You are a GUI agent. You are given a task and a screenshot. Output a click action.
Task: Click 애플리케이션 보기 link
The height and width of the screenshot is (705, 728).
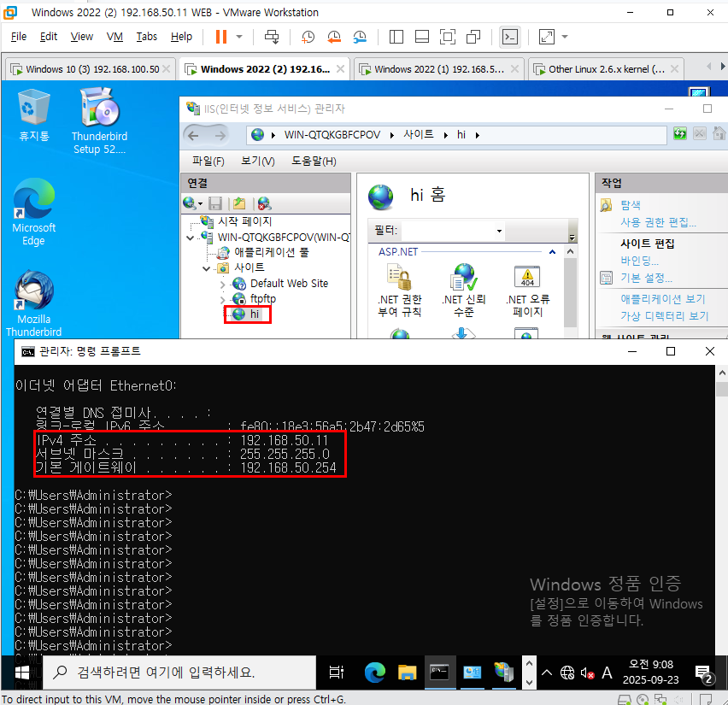click(x=662, y=298)
